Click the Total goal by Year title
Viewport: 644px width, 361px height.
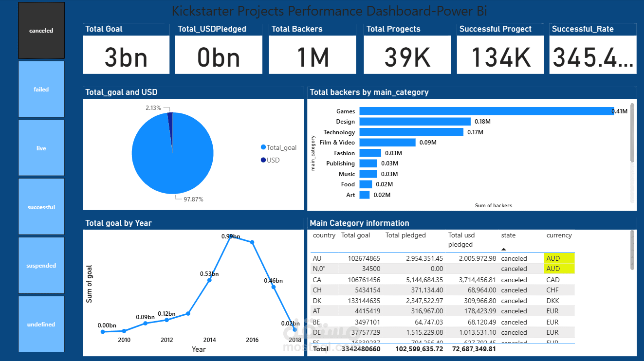point(118,223)
